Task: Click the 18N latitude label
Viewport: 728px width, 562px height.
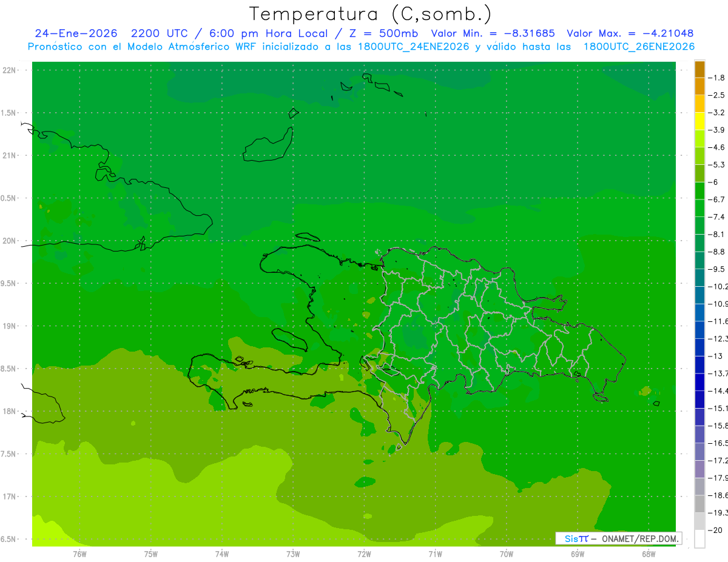Action: pyautogui.click(x=10, y=411)
